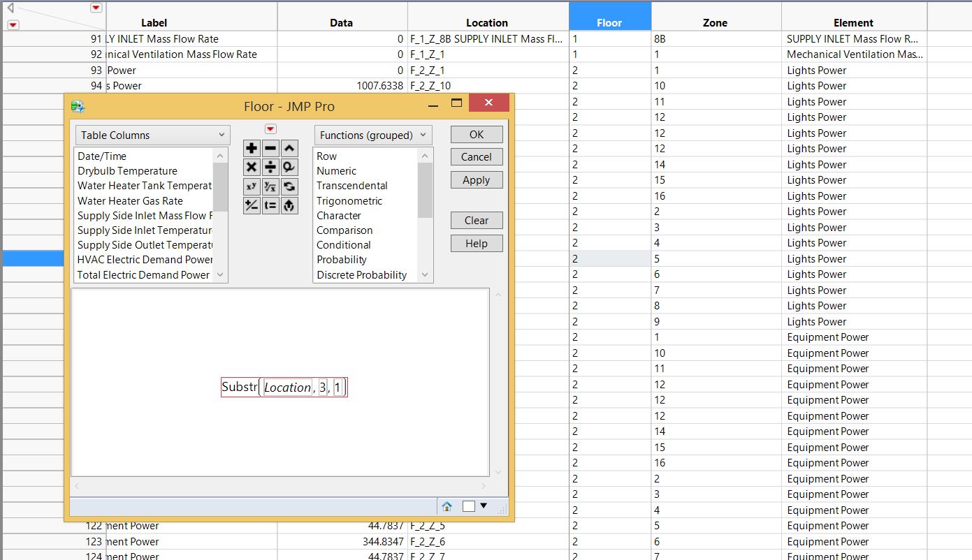The width and height of the screenshot is (972, 560).
Task: Click the t= local variable keypad button
Action: pyautogui.click(x=270, y=205)
